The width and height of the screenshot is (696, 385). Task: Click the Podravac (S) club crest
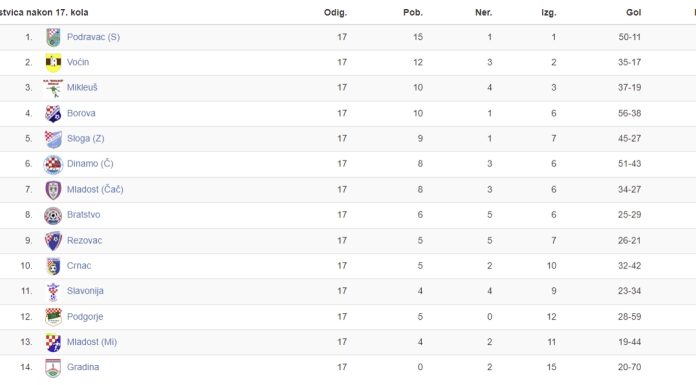[53, 37]
